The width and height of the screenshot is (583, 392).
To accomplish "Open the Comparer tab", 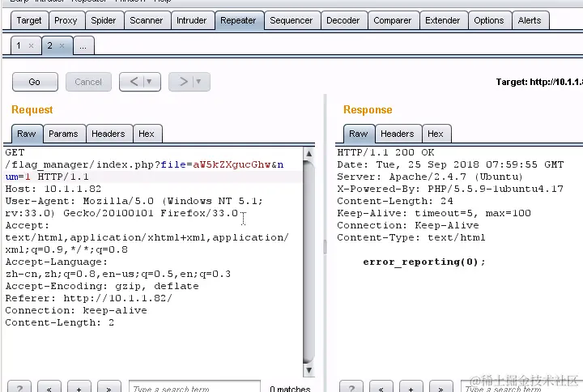I will (393, 20).
